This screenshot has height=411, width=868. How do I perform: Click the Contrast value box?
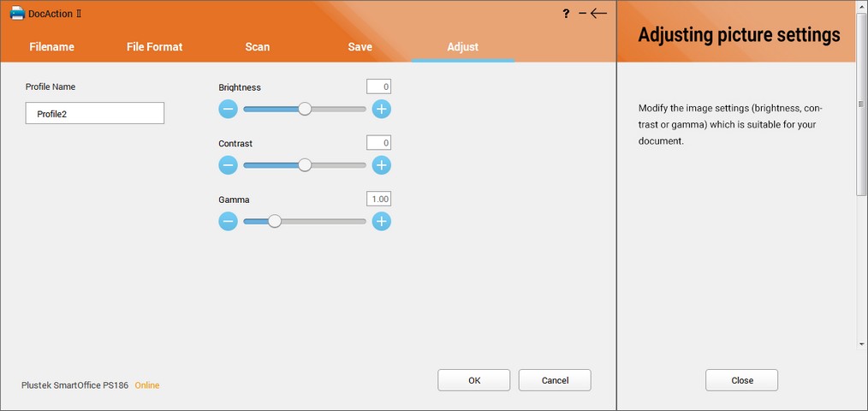coord(378,143)
